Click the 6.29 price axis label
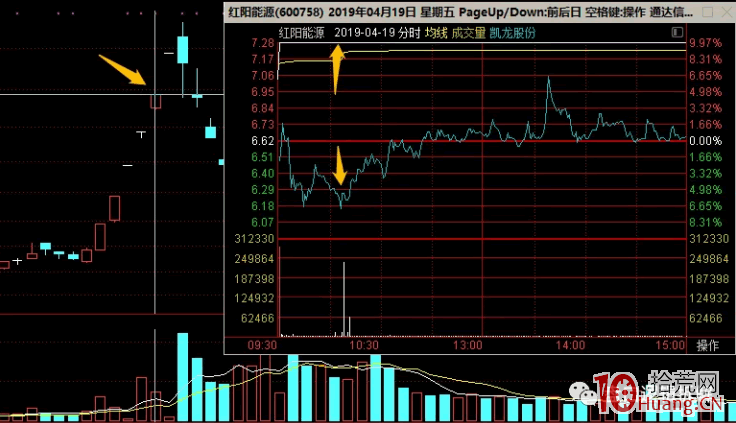 [x=263, y=190]
